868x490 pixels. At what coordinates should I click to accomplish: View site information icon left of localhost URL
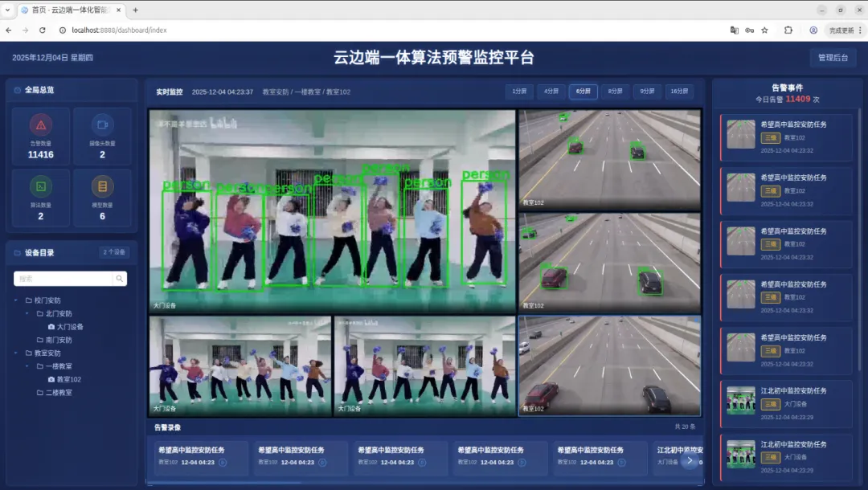(63, 31)
